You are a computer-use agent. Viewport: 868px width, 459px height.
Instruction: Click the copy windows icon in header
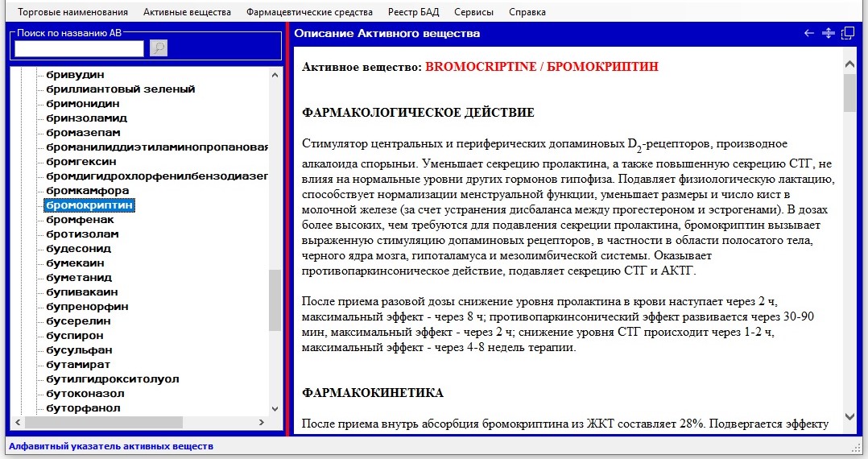(847, 33)
